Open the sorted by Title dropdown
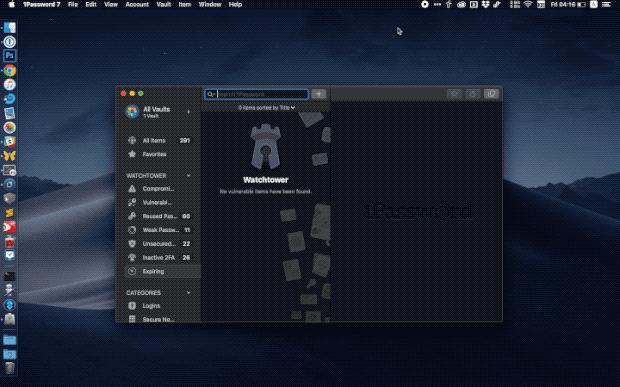The image size is (620, 387). point(267,108)
